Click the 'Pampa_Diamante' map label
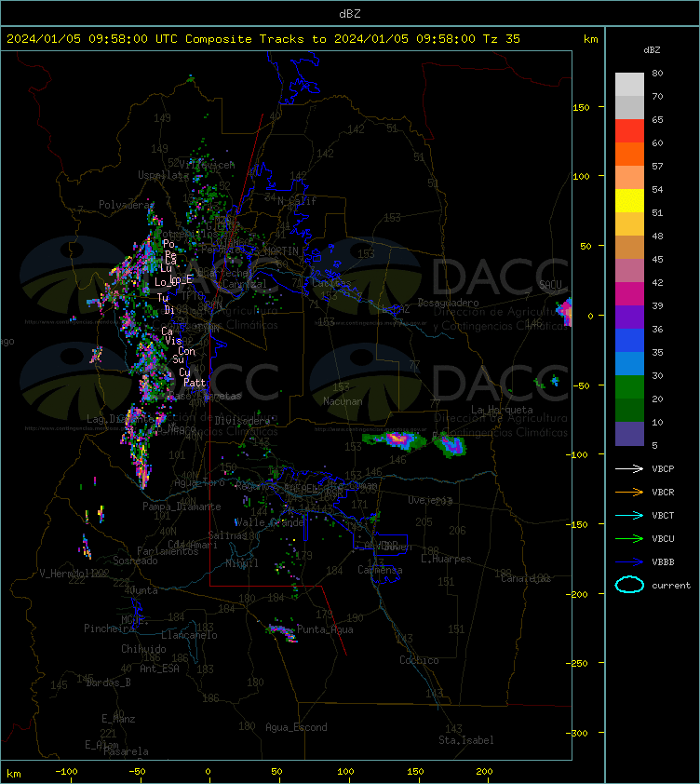Viewport: 700px width, 784px height. (x=182, y=507)
